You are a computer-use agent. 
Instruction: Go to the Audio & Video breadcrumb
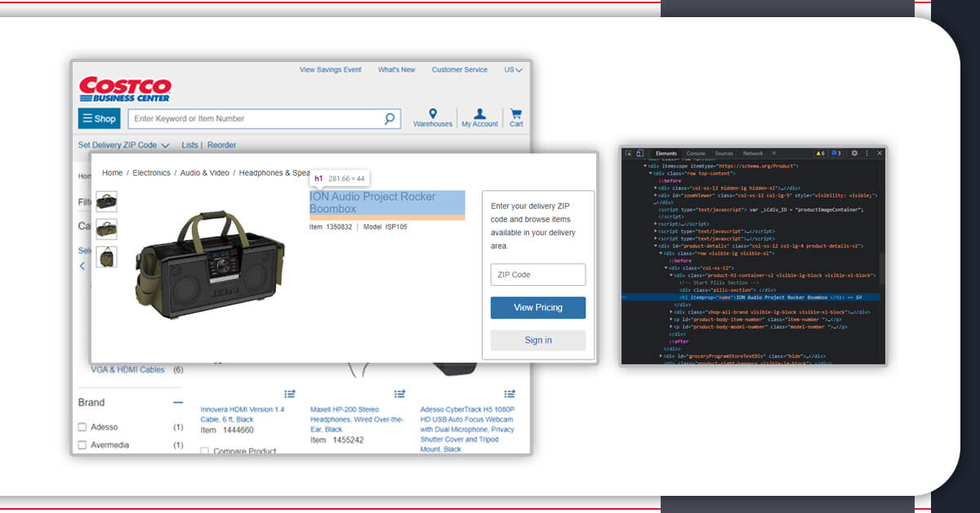(205, 173)
